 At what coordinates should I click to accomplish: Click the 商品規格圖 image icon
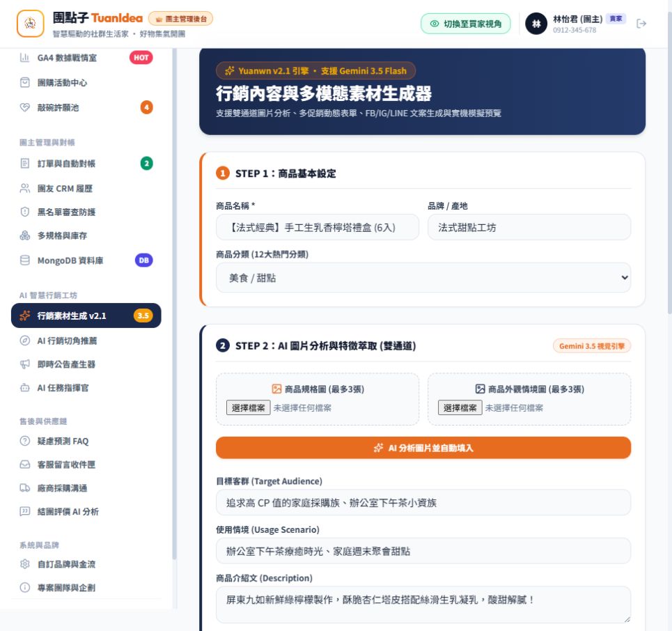[277, 389]
